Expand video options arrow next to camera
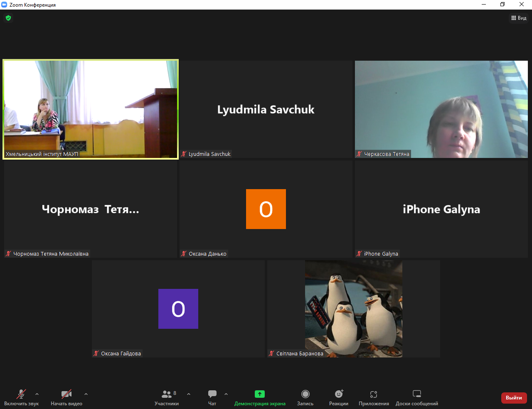This screenshot has height=409, width=532. (x=86, y=394)
